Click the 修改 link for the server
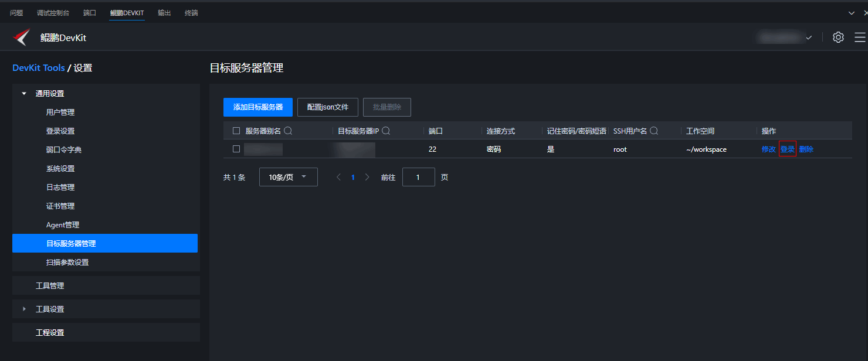 [x=768, y=149]
